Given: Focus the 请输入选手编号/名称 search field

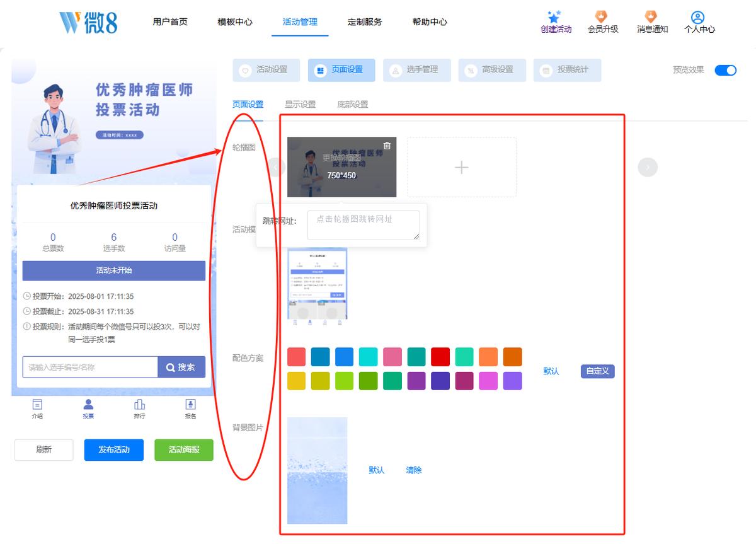Looking at the screenshot, I should pyautogui.click(x=90, y=367).
